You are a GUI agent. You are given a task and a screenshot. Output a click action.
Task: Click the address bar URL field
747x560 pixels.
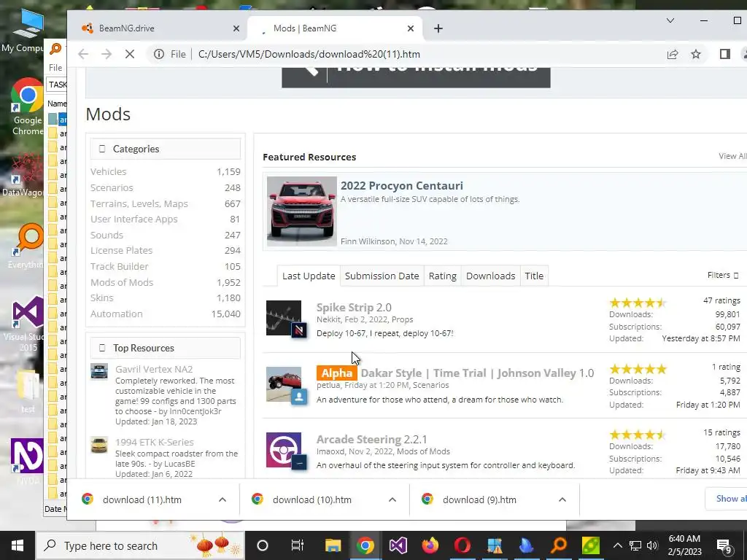309,54
